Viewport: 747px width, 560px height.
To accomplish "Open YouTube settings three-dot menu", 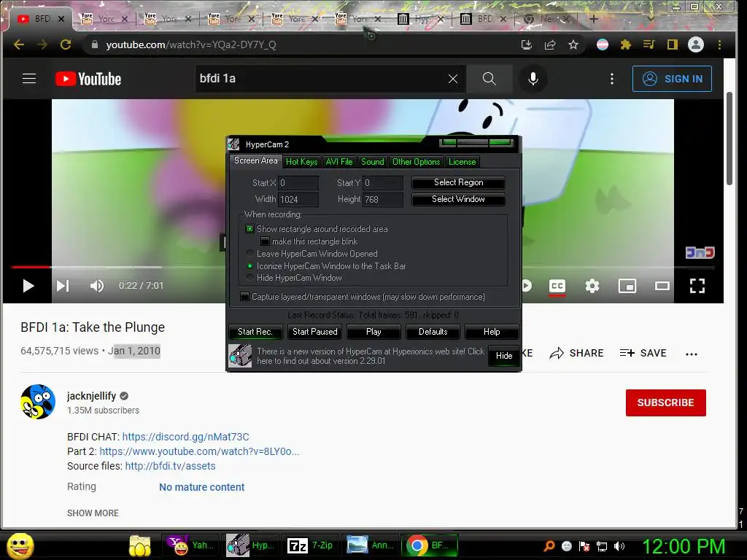I will pos(612,79).
